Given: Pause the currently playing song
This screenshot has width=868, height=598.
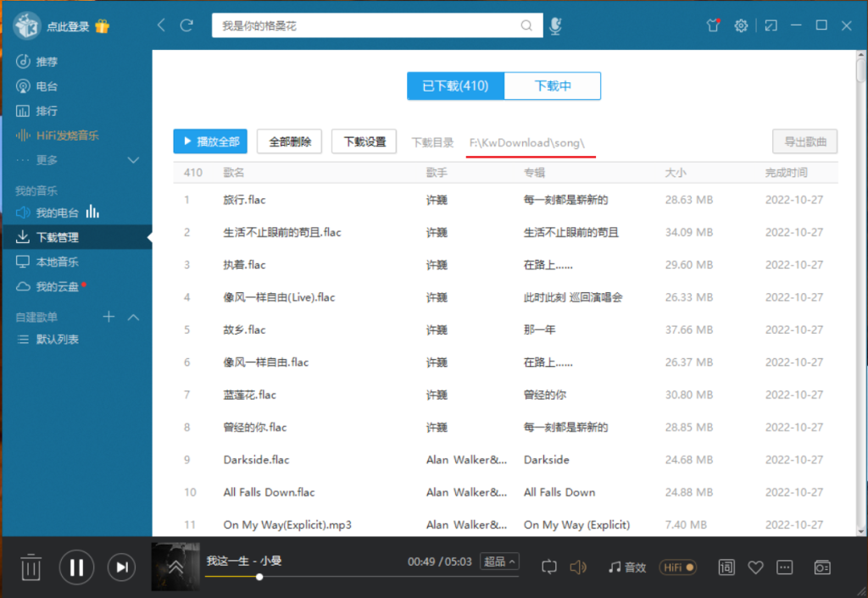Looking at the screenshot, I should [x=76, y=567].
